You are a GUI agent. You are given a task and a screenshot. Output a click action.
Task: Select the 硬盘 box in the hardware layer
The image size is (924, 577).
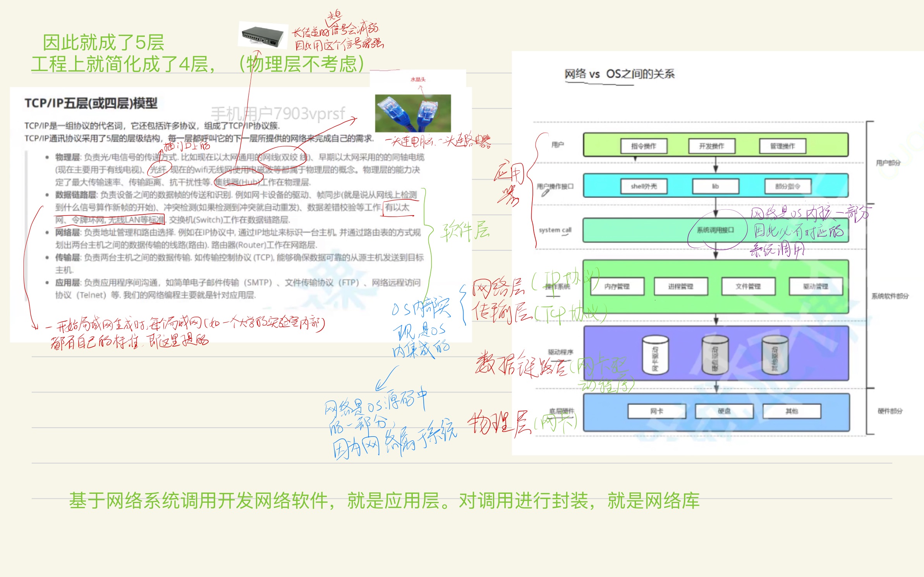click(x=724, y=411)
